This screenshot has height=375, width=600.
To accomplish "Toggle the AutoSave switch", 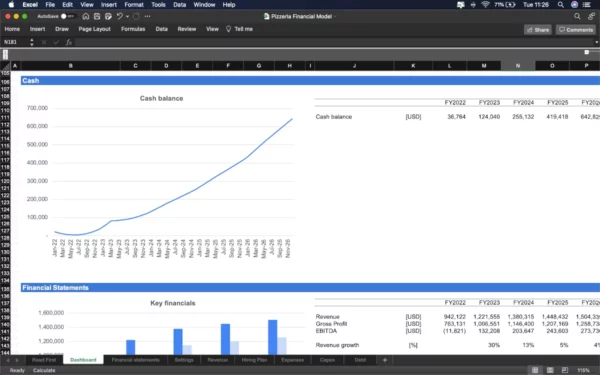I will coord(67,16).
